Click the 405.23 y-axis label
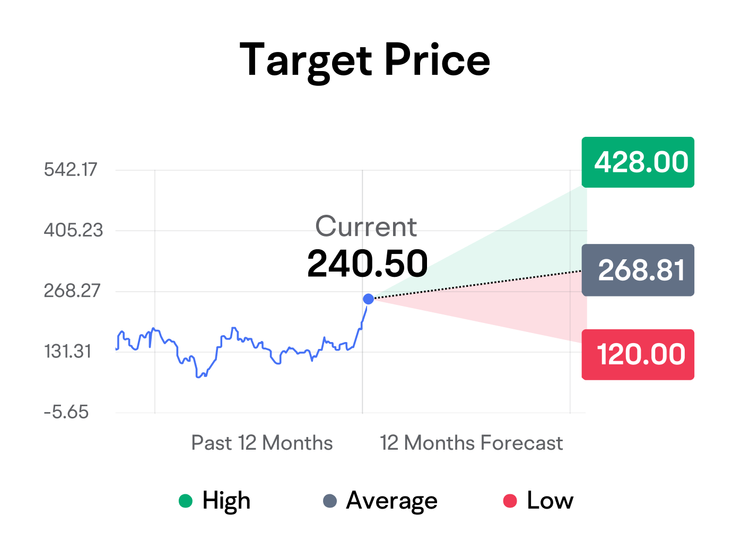 point(73,230)
